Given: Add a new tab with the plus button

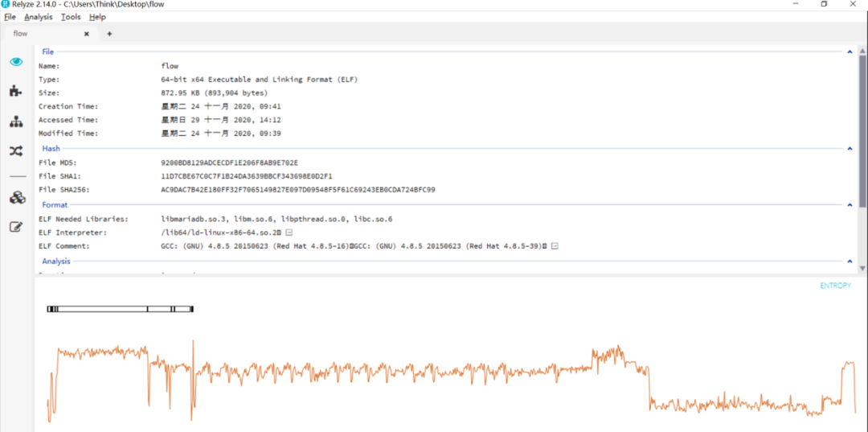Looking at the screenshot, I should (109, 34).
